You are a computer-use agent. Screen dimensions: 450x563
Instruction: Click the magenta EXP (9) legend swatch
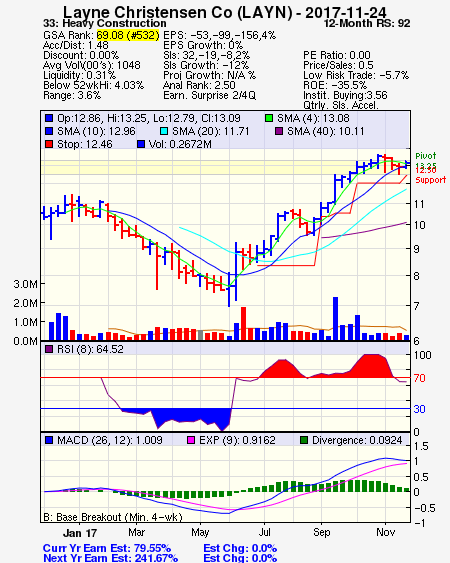tap(191, 440)
